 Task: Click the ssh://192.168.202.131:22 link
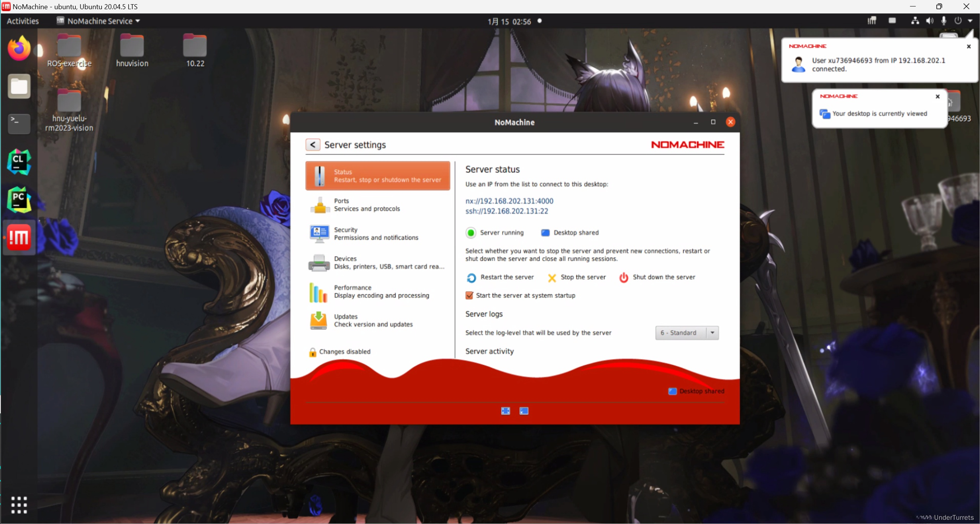point(507,211)
